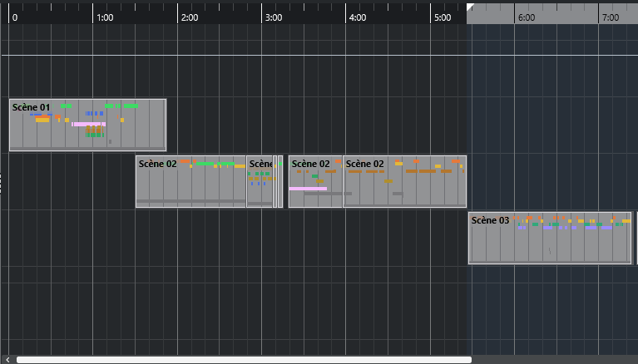Click the pink bar inside Scène 01
638x364 pixels.
(89, 124)
